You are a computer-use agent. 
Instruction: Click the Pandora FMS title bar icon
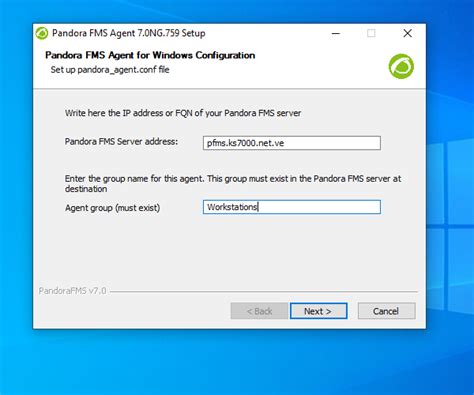point(42,33)
